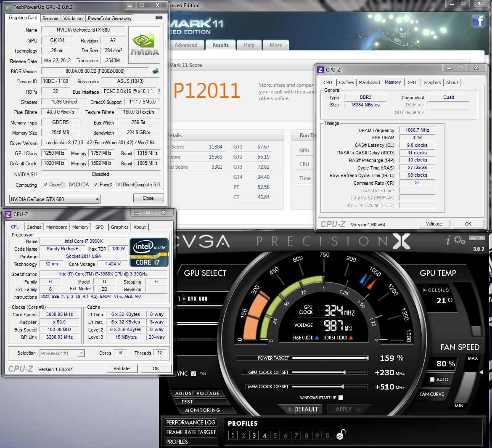Click the Precision X info icon

point(448,241)
